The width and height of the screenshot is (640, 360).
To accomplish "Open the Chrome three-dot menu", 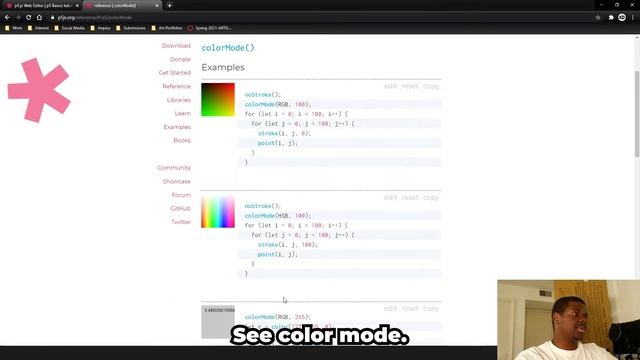I will 633,18.
